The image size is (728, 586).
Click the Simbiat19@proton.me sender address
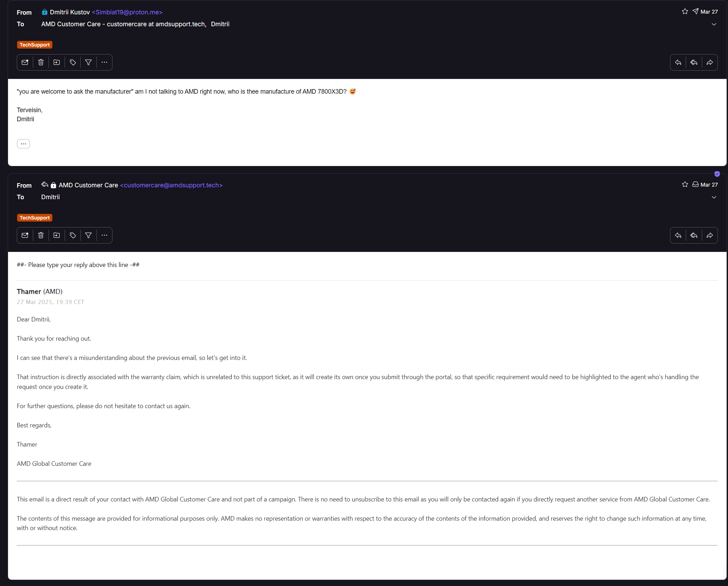127,12
